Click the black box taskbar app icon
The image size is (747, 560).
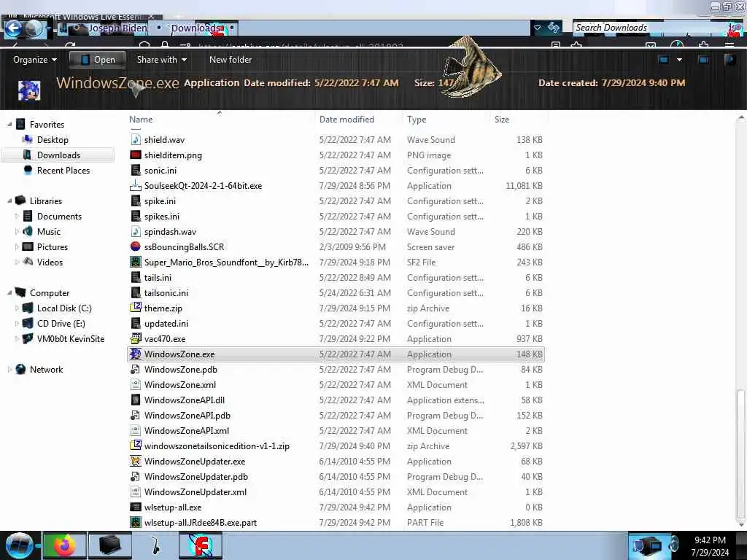109,545
